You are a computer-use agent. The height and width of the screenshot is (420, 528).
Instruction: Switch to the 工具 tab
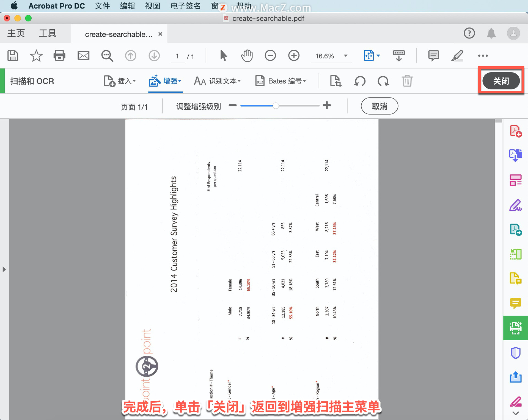47,34
